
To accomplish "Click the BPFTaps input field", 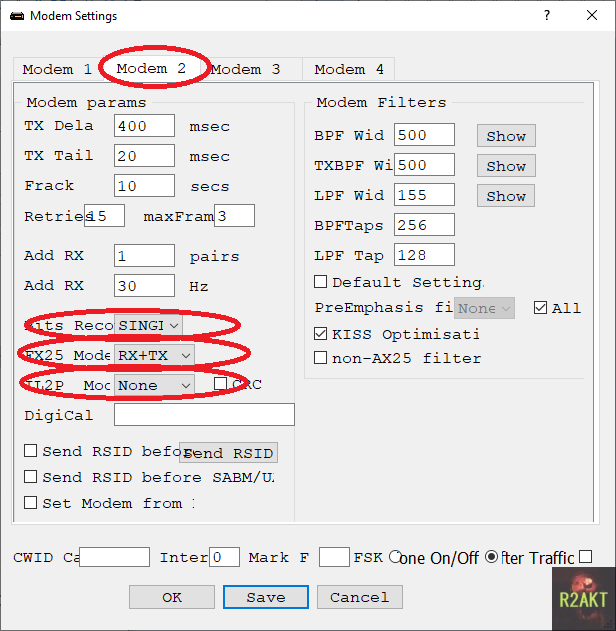I will [x=424, y=225].
